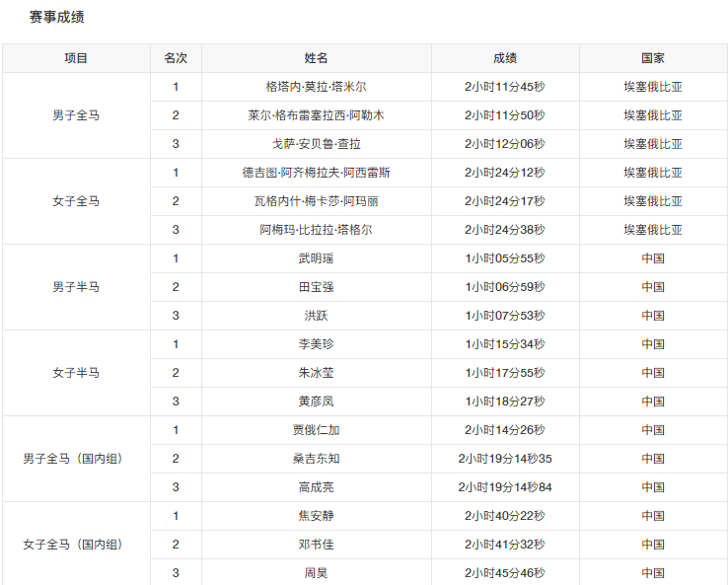This screenshot has height=585, width=728.
Task: Select the 名次 column header
Action: (x=176, y=58)
